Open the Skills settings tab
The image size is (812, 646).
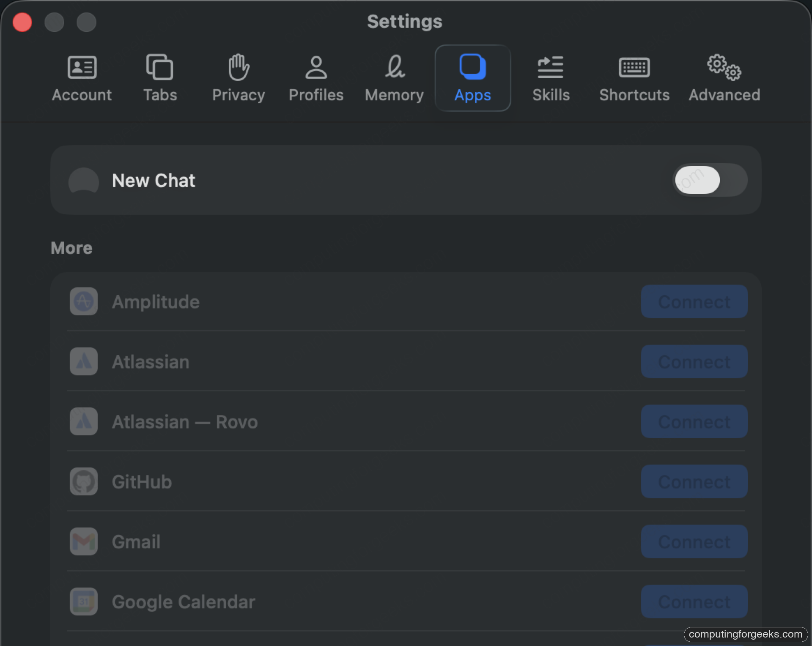551,79
